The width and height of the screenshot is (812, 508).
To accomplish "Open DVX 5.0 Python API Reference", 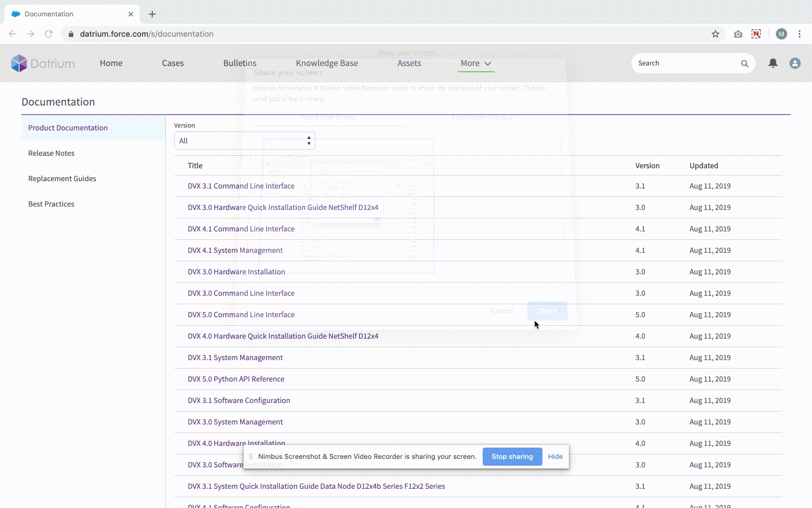I will coord(236,379).
